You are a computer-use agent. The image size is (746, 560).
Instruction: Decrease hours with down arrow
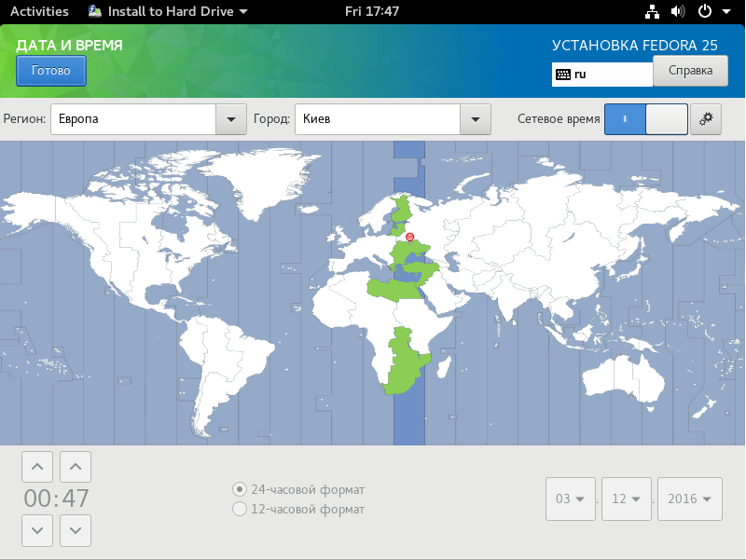pos(37,530)
